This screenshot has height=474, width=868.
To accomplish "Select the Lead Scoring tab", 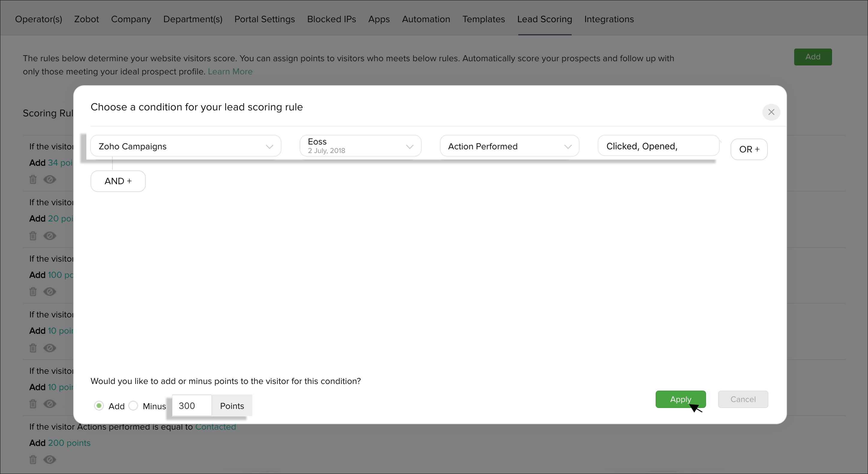I will (x=544, y=19).
